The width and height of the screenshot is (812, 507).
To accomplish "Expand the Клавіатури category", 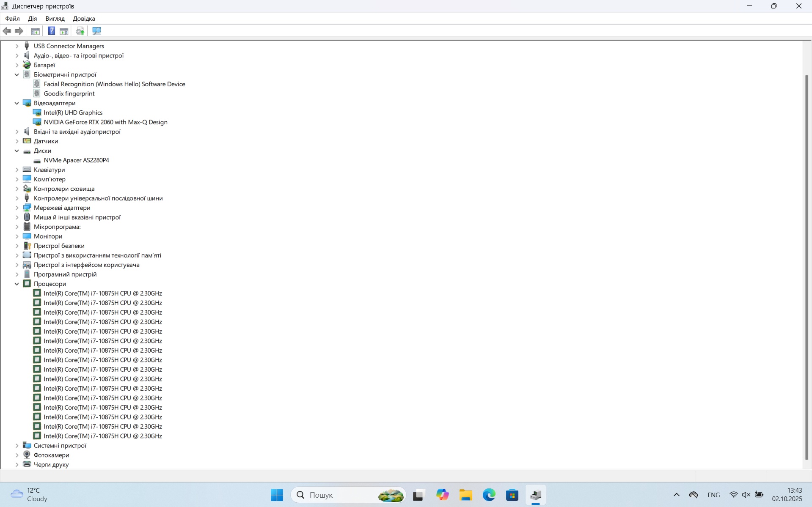I will [17, 170].
